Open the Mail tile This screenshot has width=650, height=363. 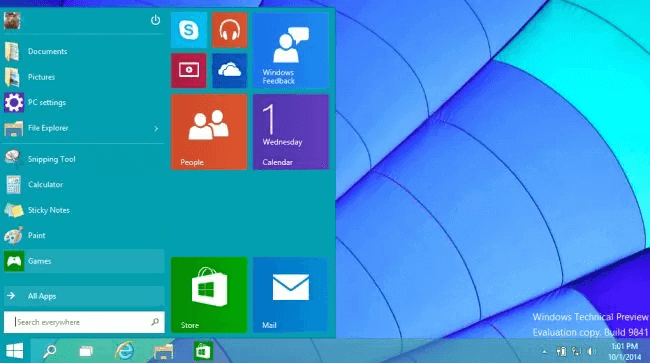pyautogui.click(x=291, y=295)
